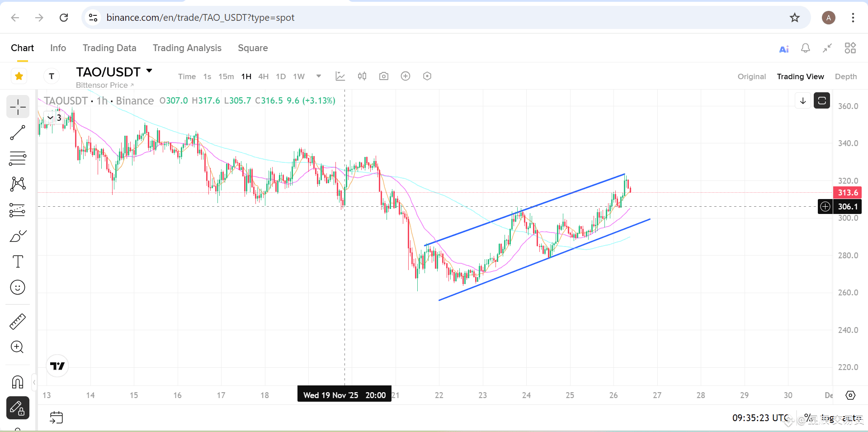This screenshot has width=868, height=432.
Task: Click the down arrow chart button
Action: 803,100
